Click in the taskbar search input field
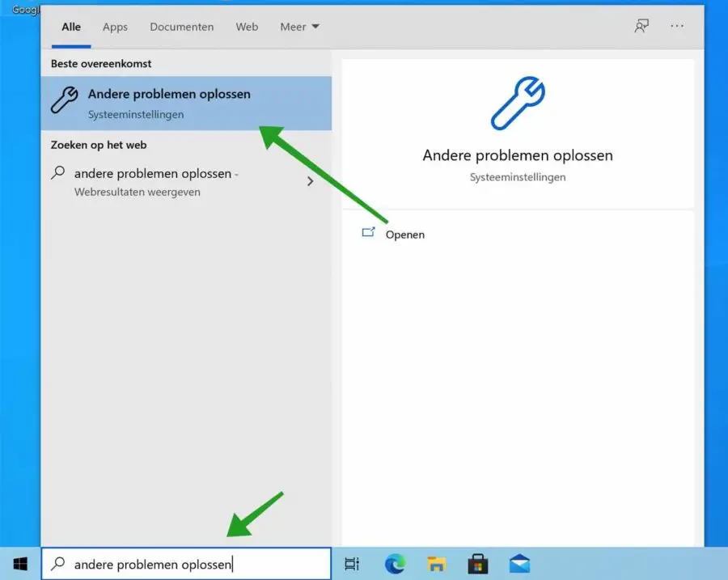This screenshot has height=580, width=728. [186, 563]
